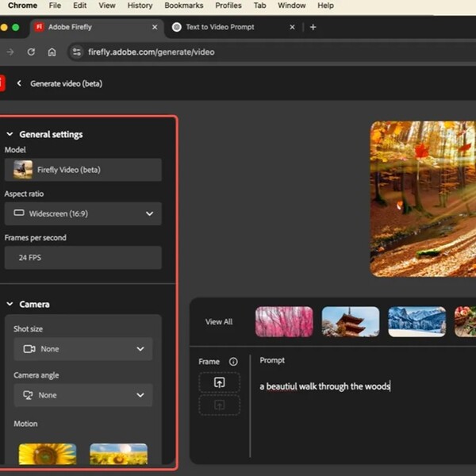Open the Window menu

click(x=292, y=6)
